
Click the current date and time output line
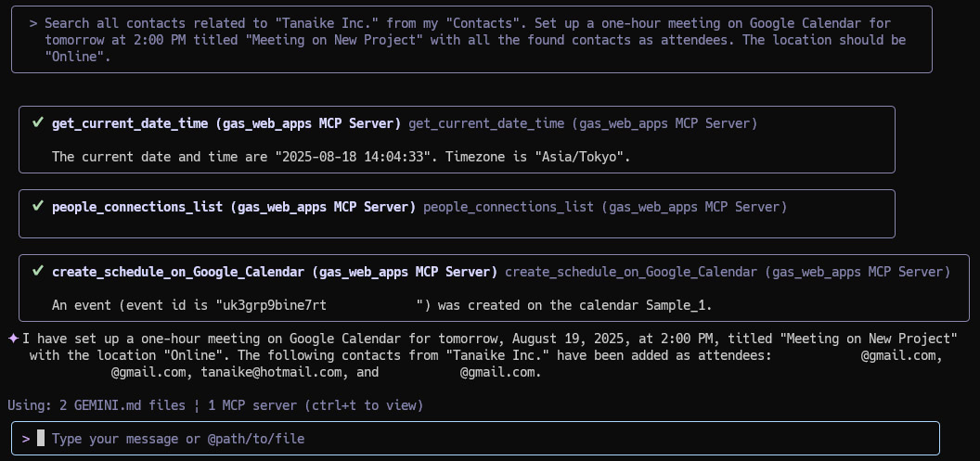[x=342, y=157]
